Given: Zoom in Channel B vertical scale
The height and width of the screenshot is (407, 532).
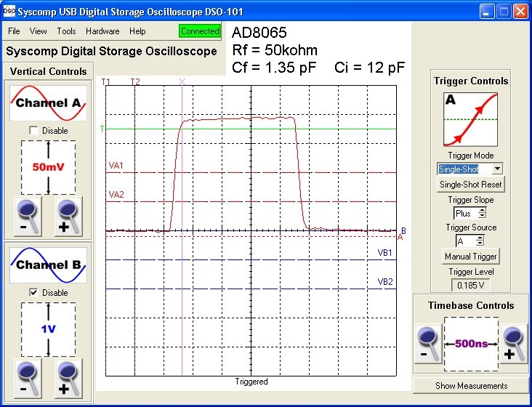Looking at the screenshot, I should 68,378.
